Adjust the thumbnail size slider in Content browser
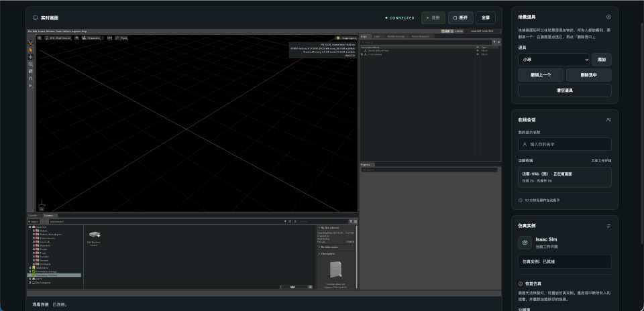 pyautogui.click(x=293, y=287)
